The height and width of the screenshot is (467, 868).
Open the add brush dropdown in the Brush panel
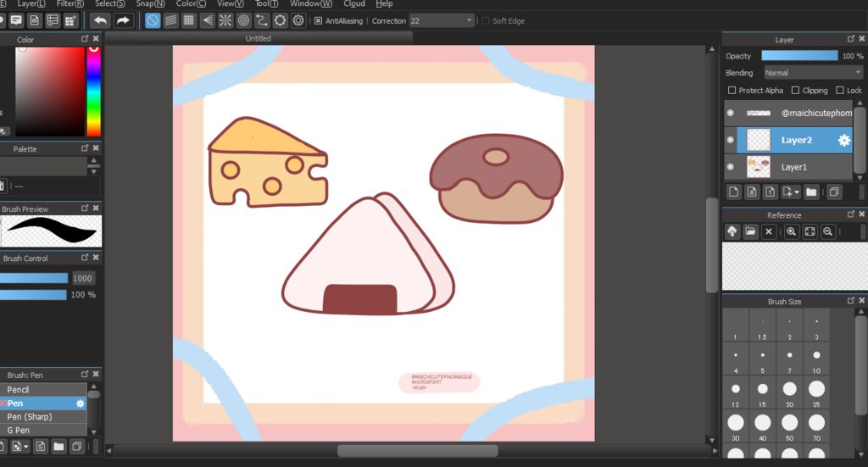[x=25, y=446]
